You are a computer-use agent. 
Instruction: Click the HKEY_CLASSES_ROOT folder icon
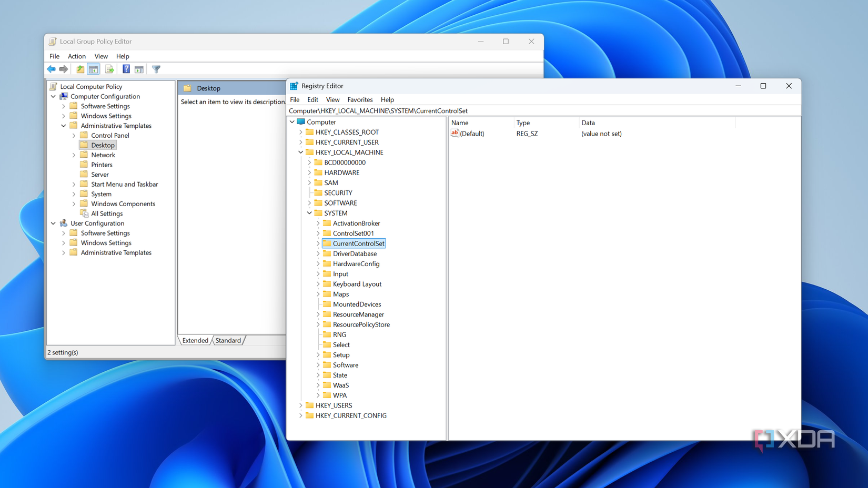tap(309, 132)
